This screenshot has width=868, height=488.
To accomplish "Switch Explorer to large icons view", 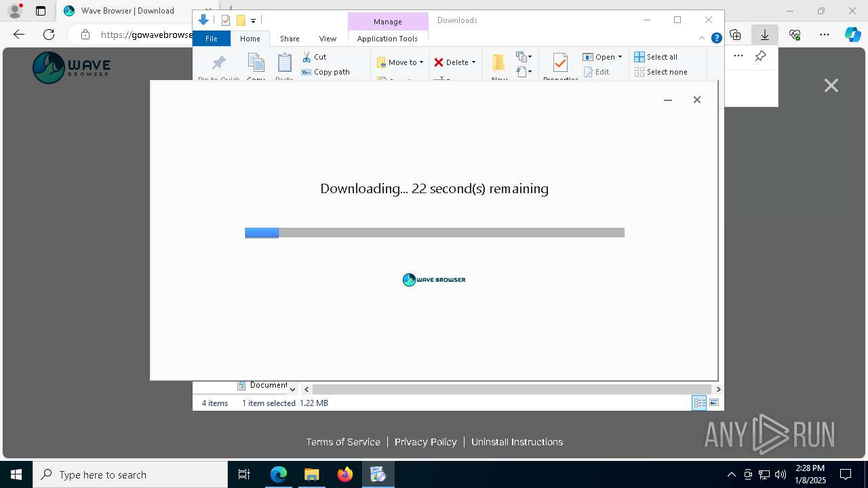I will tap(714, 403).
